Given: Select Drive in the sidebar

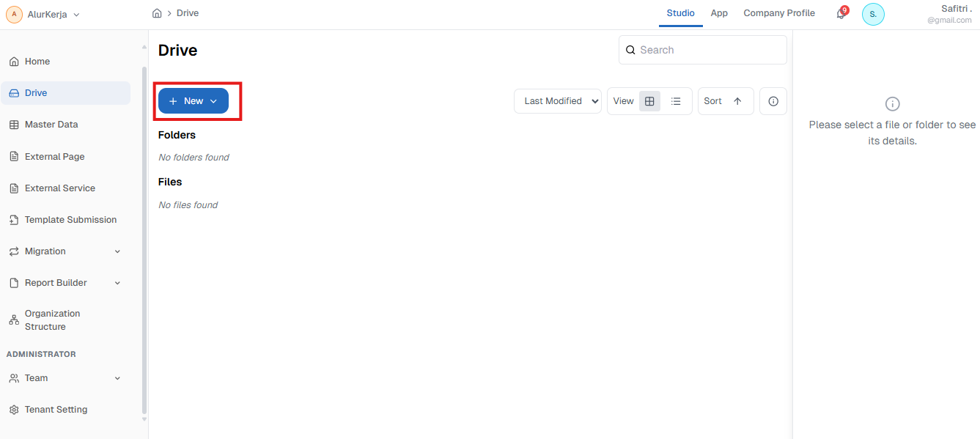Looking at the screenshot, I should point(66,93).
